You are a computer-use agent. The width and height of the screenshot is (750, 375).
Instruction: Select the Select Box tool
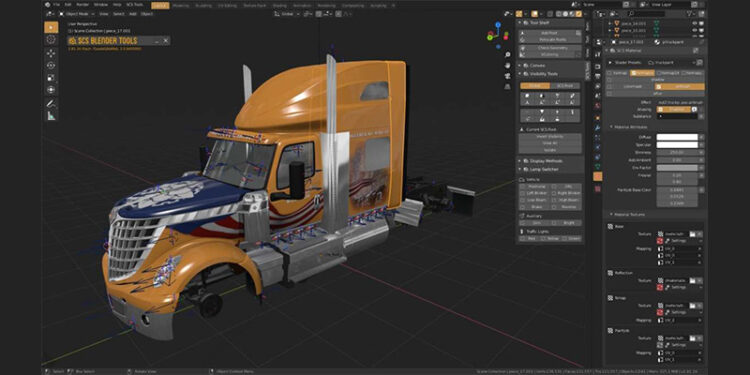(51, 27)
